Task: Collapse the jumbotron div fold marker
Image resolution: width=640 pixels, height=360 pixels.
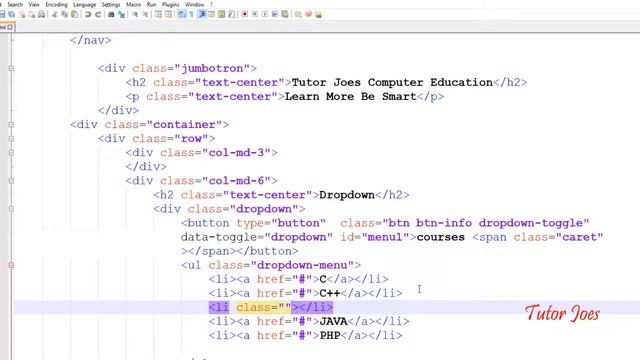Action: 11,68
